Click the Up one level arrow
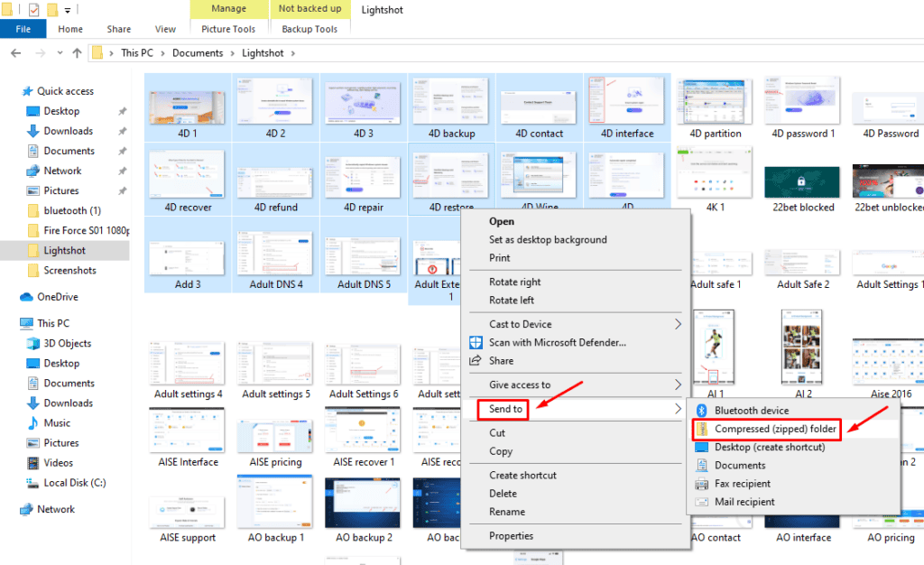924x565 pixels. click(77, 53)
